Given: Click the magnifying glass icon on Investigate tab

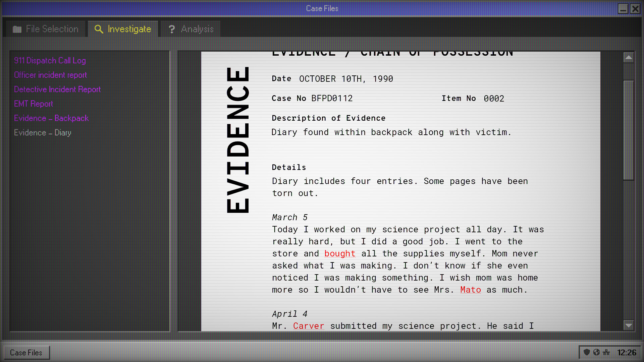Looking at the screenshot, I should (x=99, y=29).
